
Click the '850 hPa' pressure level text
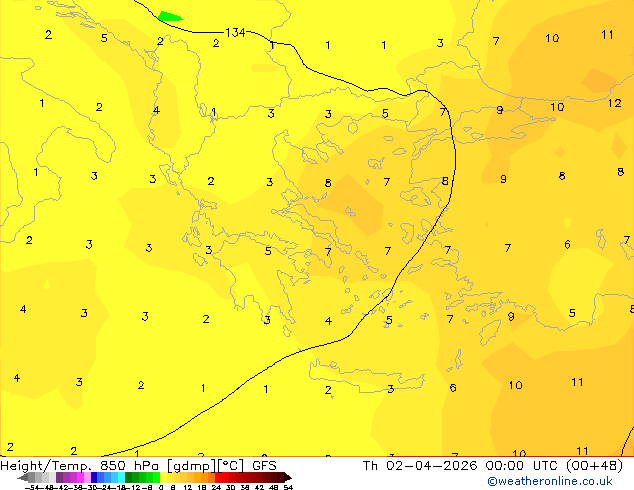(x=129, y=466)
